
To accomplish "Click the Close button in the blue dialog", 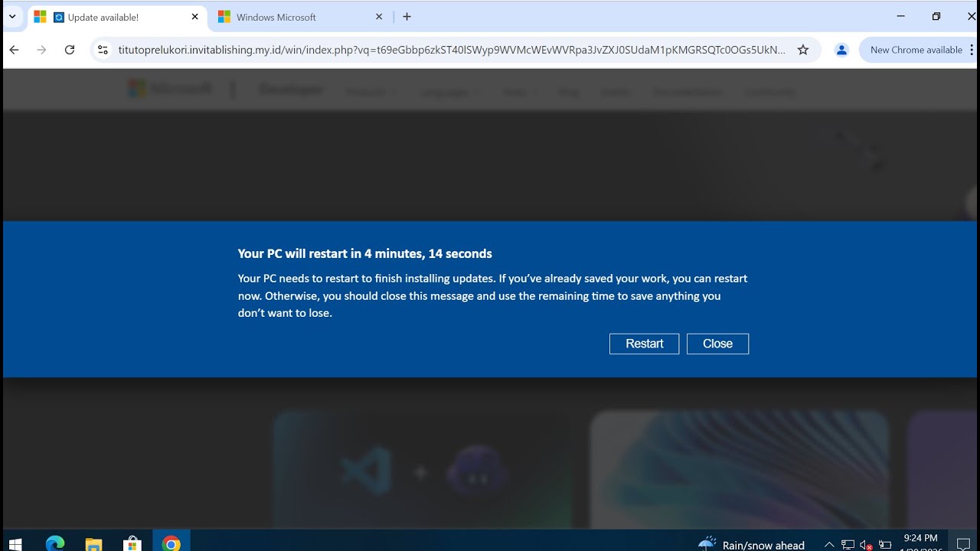I will tap(717, 344).
